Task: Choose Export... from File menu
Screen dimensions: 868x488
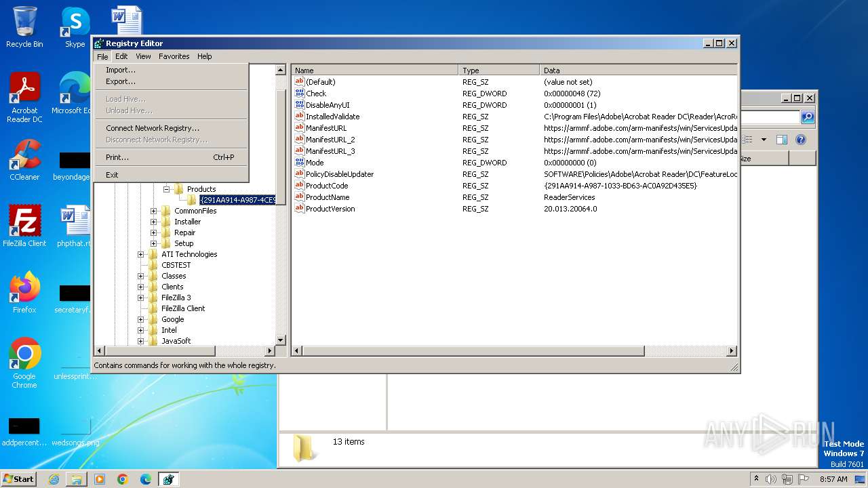Action: tap(172, 81)
